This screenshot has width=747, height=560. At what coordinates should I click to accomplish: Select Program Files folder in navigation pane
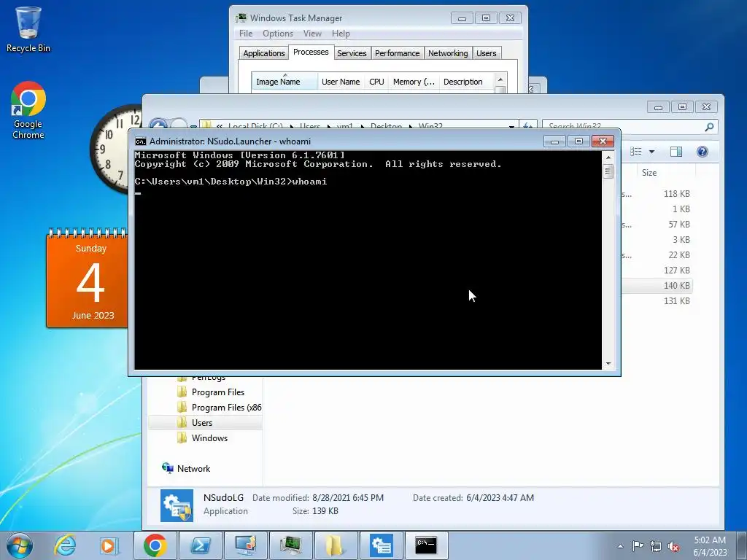(x=217, y=392)
